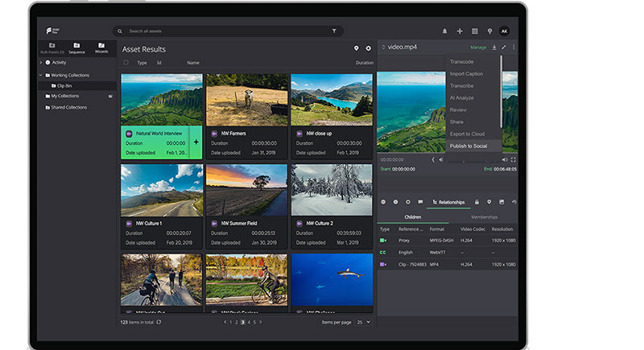Select Publish to Social menu option
Screen dimensions: 644x350
click(x=469, y=146)
